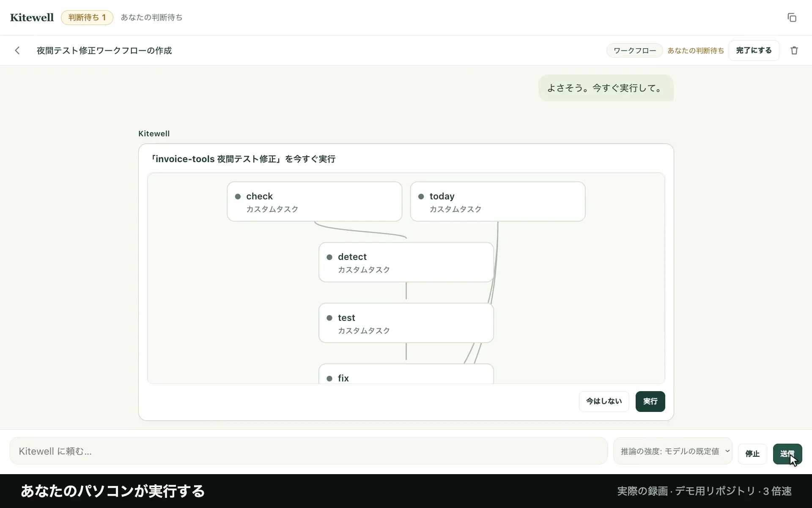Image resolution: width=812 pixels, height=508 pixels.
Task: Delete the conversation with the trash icon
Action: point(794,50)
